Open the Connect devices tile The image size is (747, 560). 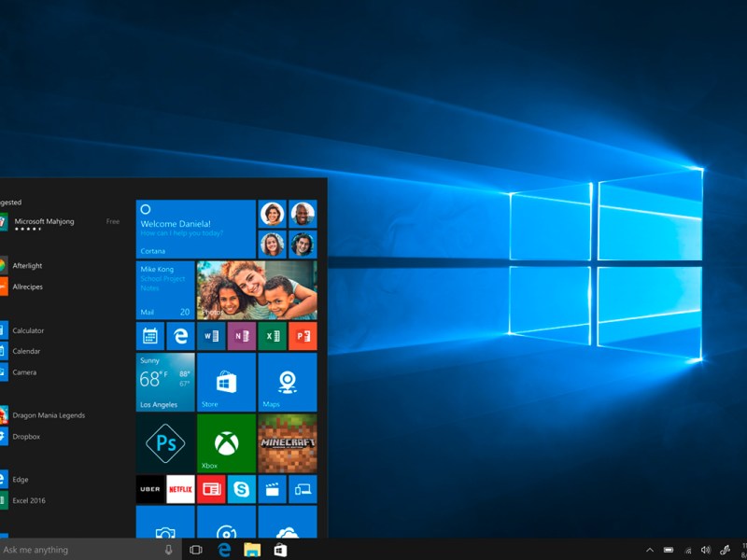pyautogui.click(x=303, y=489)
